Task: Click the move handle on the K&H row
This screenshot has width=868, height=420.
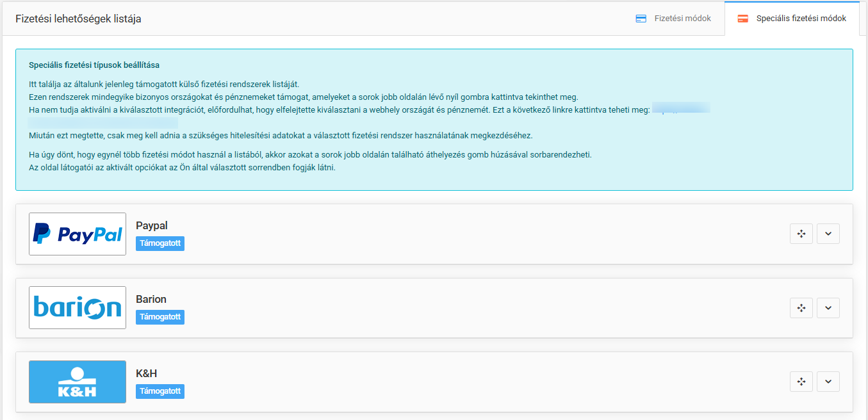Action: click(801, 382)
